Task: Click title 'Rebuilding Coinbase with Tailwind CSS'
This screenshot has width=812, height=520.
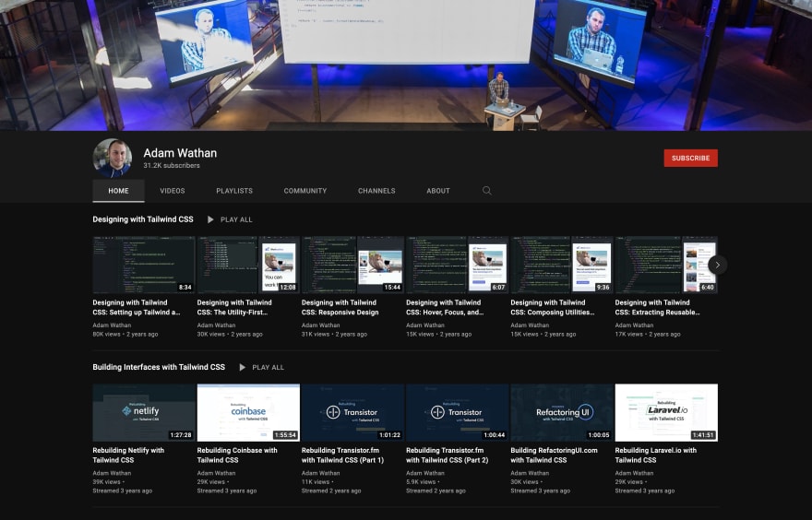Action: pos(237,455)
